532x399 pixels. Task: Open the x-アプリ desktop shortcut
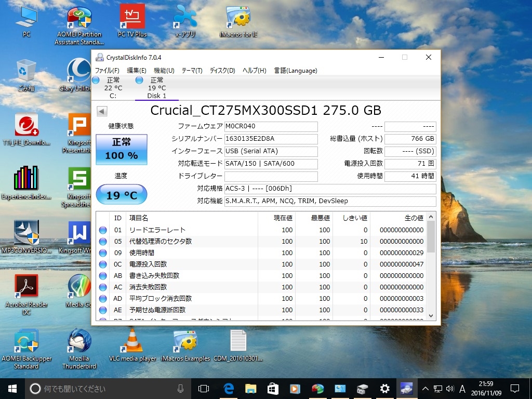(x=185, y=21)
